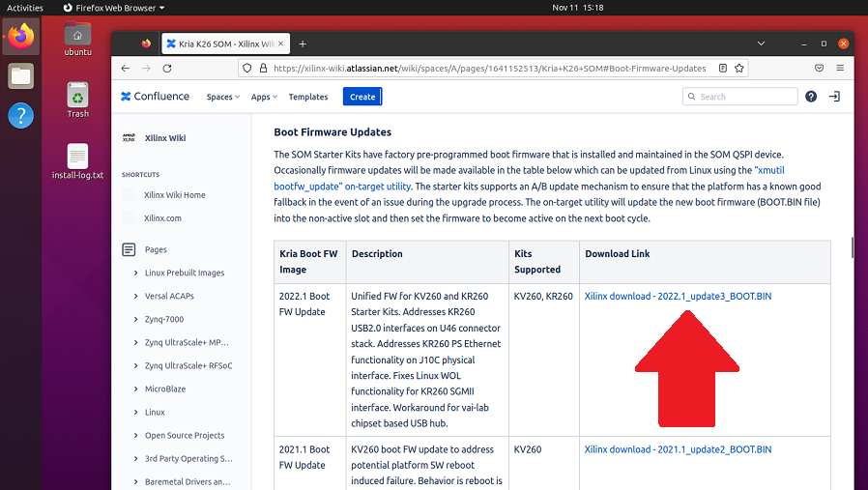This screenshot has height=490, width=868.
Task: Open the Pages section link
Action: [x=156, y=249]
